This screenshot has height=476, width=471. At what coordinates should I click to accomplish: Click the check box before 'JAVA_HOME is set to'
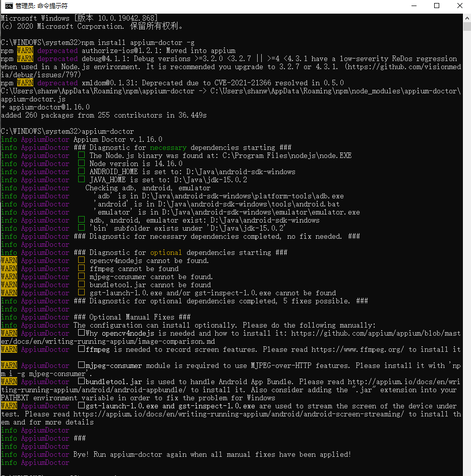click(81, 179)
